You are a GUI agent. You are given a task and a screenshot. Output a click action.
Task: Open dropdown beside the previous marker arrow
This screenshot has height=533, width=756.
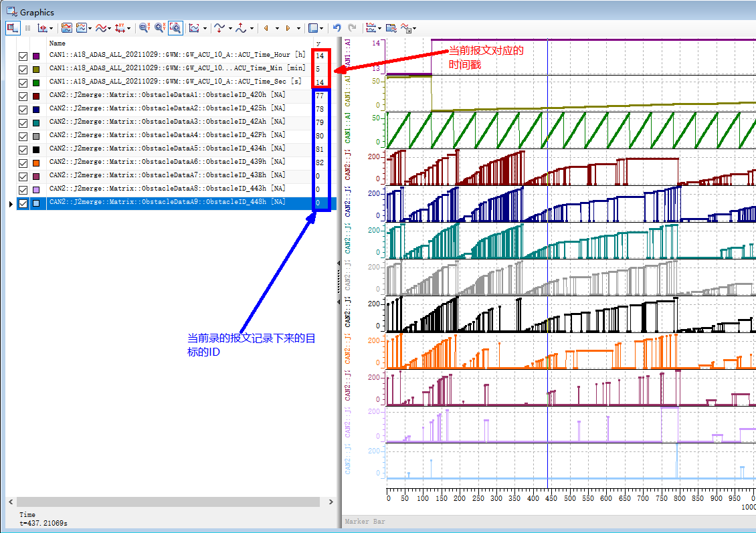click(276, 28)
